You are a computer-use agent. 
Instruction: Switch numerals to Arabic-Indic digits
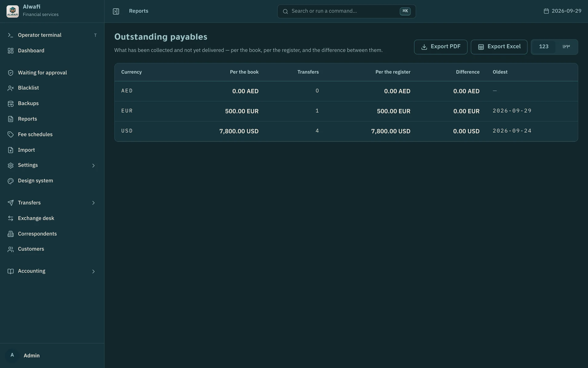566,47
